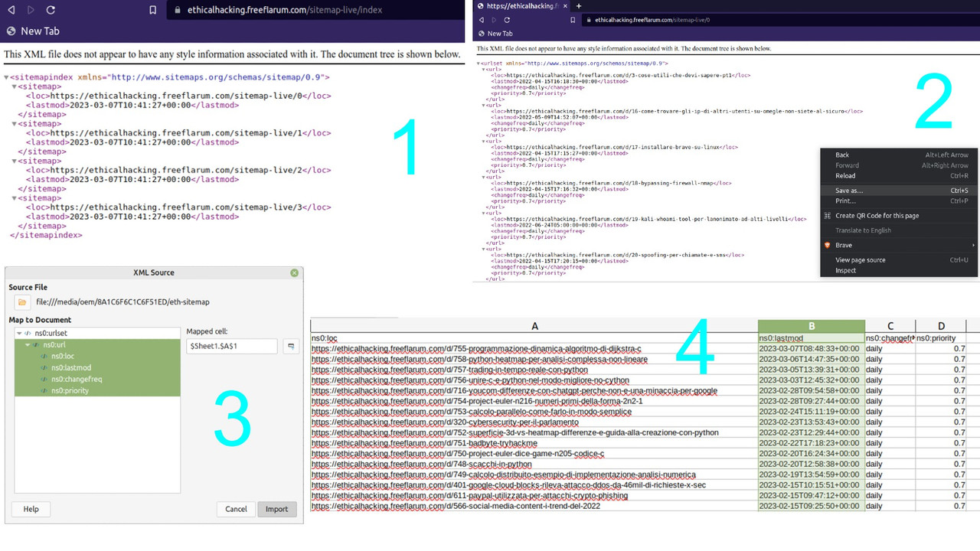Click shrink icon next to Mapped cell field
The height and width of the screenshot is (551, 980).
click(291, 347)
